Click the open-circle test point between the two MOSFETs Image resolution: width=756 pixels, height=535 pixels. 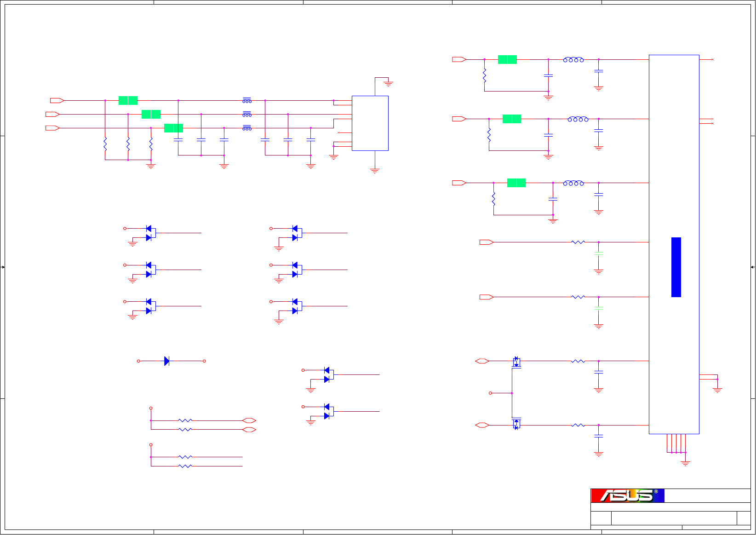490,393
